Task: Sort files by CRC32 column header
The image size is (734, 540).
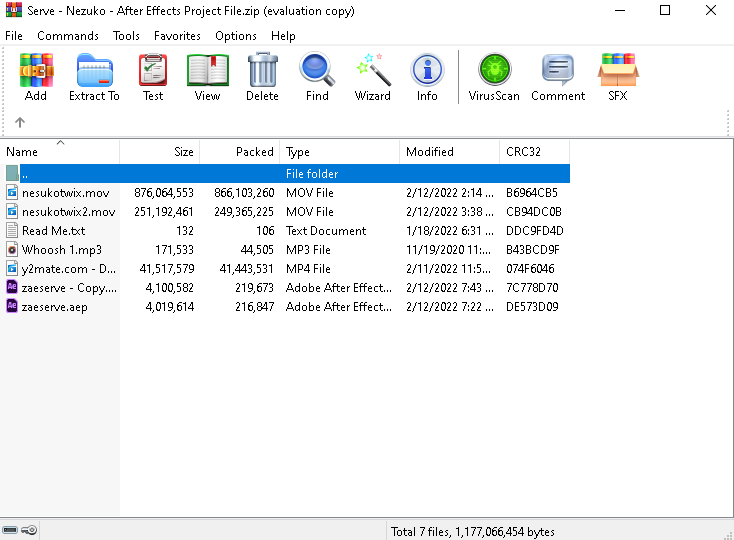Action: (535, 152)
